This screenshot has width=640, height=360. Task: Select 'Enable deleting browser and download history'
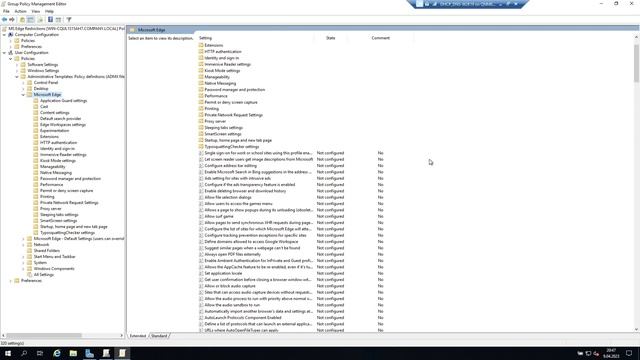[245, 191]
